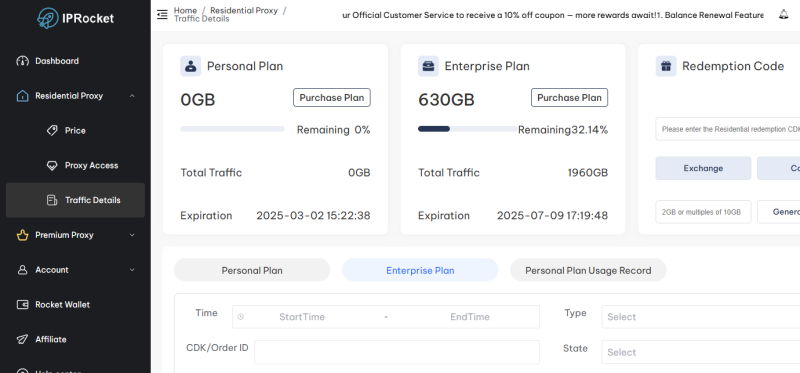The height and width of the screenshot is (373, 800).
Task: Expand the Account submenu
Action: point(132,270)
